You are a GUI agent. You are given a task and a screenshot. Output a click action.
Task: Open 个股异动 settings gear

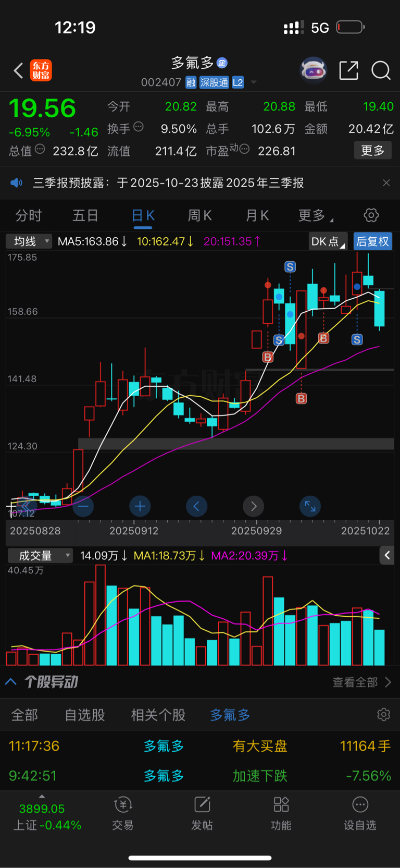[383, 714]
